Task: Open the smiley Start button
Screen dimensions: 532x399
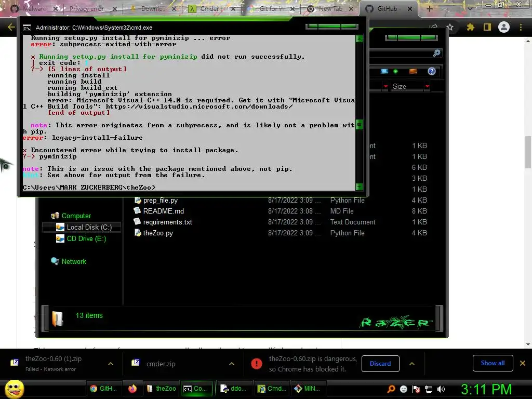Action: tap(14, 389)
